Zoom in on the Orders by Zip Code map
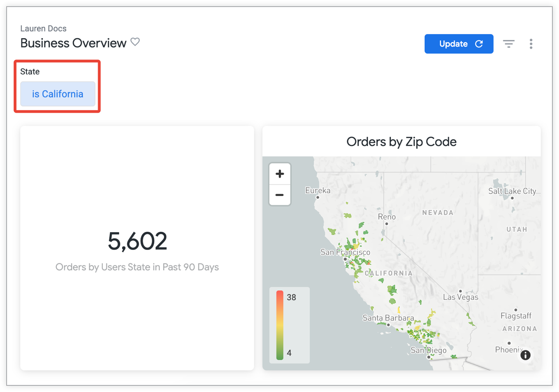This screenshot has width=559, height=392. (279, 174)
